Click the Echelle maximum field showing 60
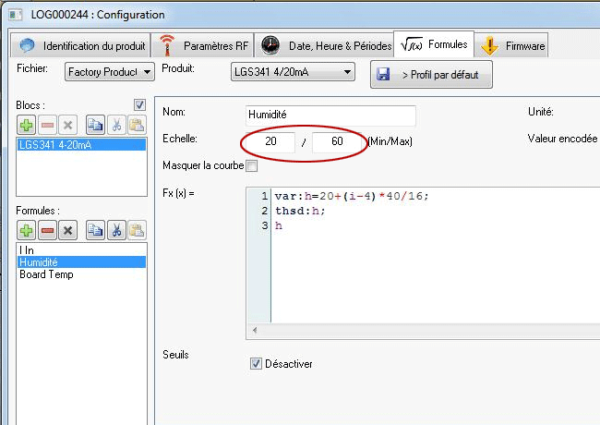The height and width of the screenshot is (425, 600). (x=337, y=142)
